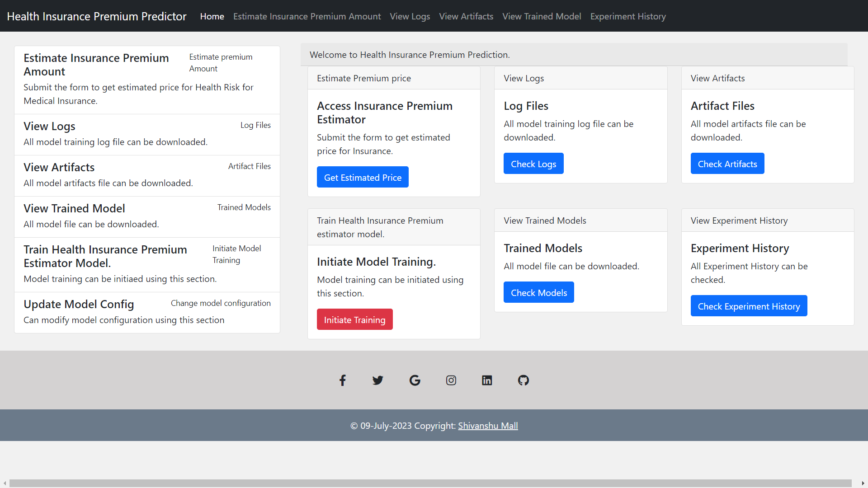Open the Home navigation item
The width and height of the screenshot is (868, 488).
(212, 16)
